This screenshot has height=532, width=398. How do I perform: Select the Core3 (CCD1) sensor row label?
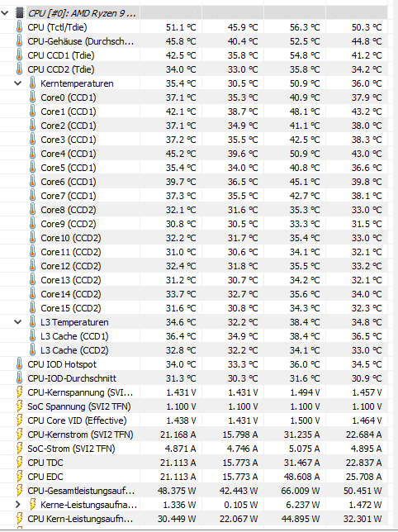coord(69,140)
